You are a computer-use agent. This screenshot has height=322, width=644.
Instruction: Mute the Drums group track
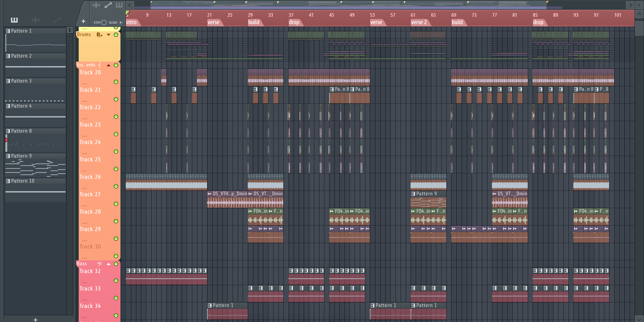coord(116,35)
